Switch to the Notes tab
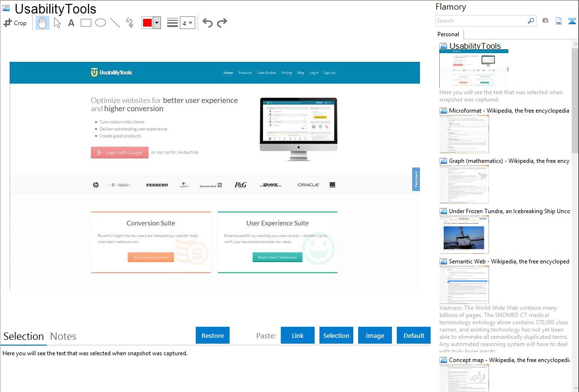 (63, 336)
